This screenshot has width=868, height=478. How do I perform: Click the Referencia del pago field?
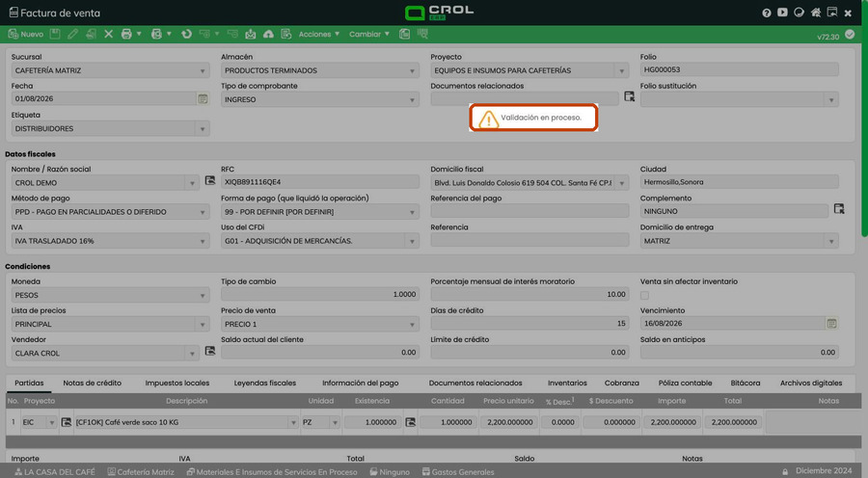tap(529, 211)
